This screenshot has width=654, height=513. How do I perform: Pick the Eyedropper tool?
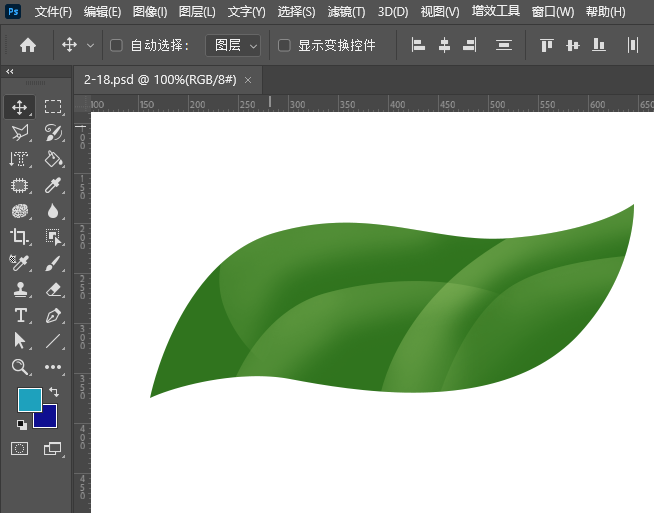click(x=54, y=185)
